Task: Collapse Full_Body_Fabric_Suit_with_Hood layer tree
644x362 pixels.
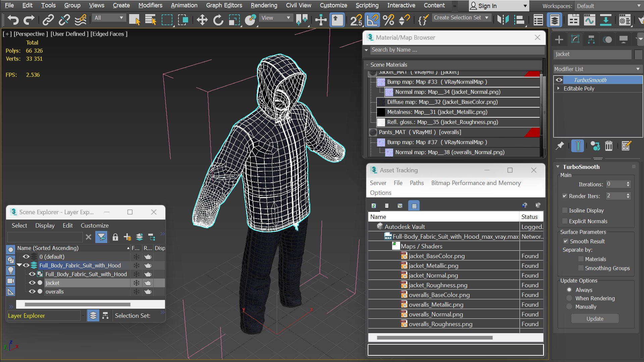Action: 19,265
